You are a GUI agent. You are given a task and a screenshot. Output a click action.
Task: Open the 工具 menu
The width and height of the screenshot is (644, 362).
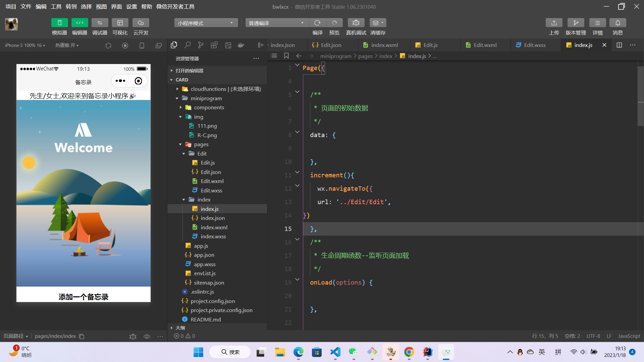[56, 6]
